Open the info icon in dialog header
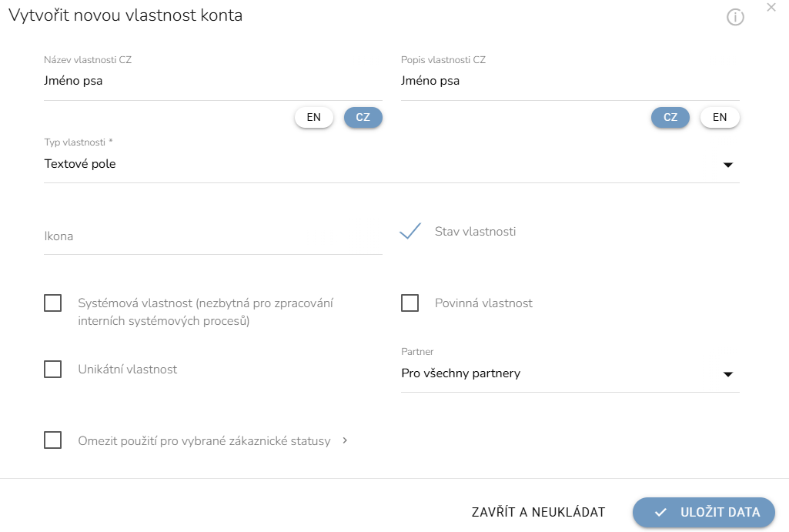Screen dimensions: 789x532 pos(735,17)
